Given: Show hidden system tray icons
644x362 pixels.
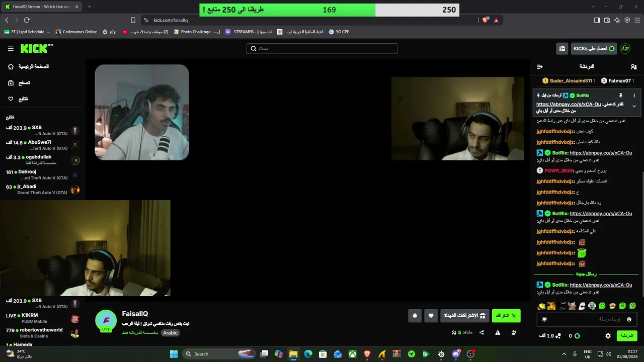Looking at the screenshot, I should [x=564, y=354].
